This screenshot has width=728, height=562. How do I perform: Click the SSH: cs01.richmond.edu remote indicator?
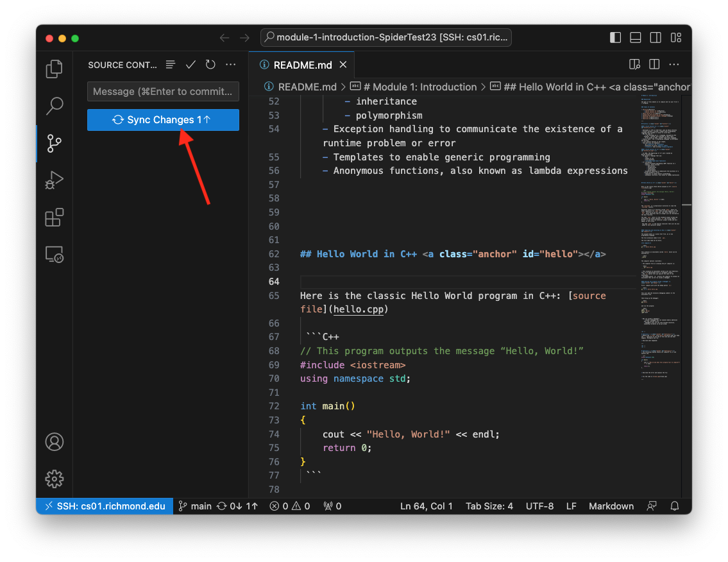click(x=105, y=506)
